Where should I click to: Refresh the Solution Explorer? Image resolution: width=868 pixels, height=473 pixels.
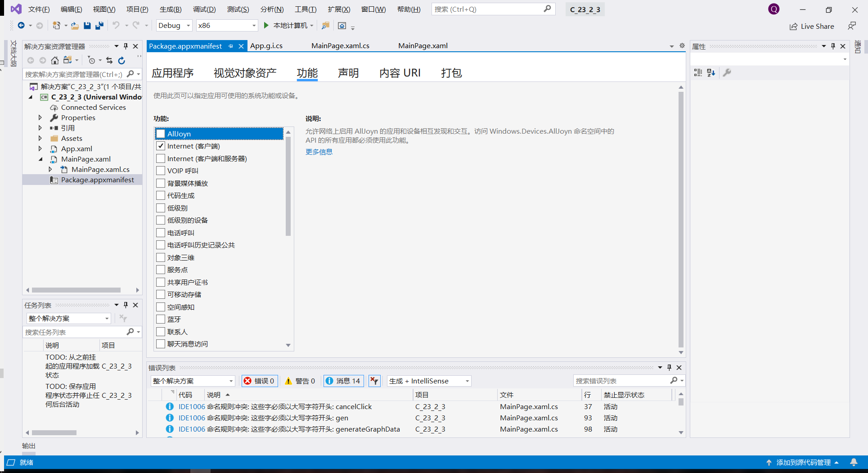tap(121, 60)
